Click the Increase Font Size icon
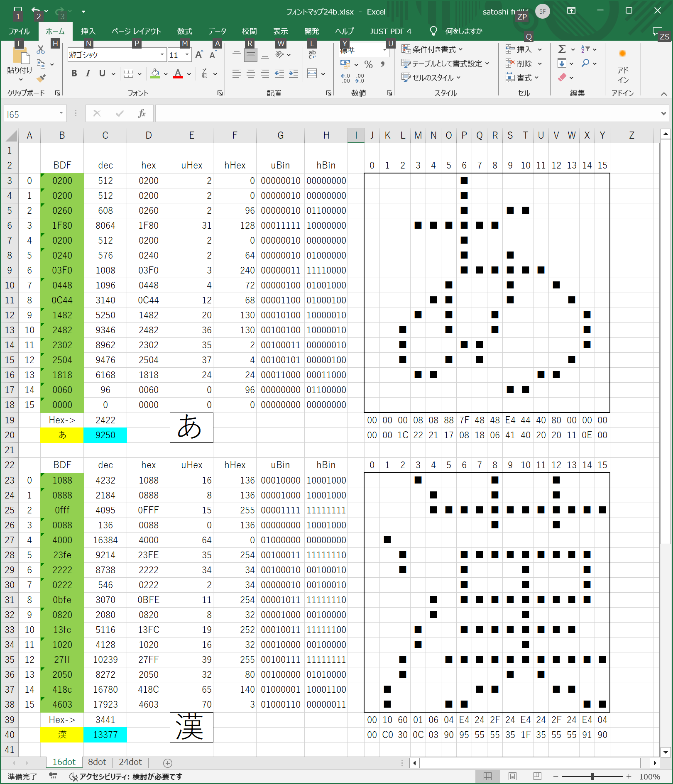The height and width of the screenshot is (784, 673). pos(199,55)
